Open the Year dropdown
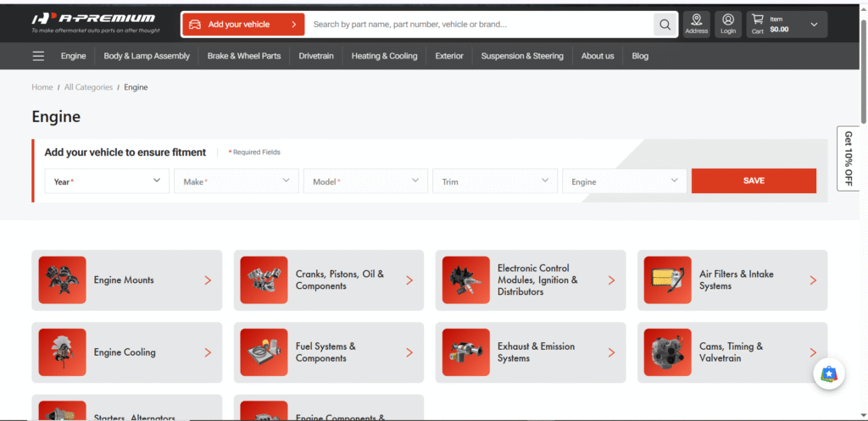This screenshot has width=868, height=421. [x=107, y=181]
